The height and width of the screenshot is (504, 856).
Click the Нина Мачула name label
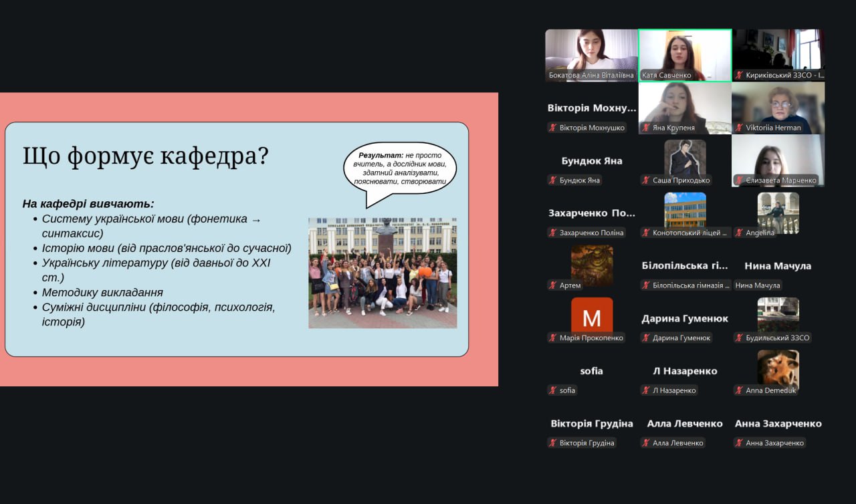[x=757, y=285]
